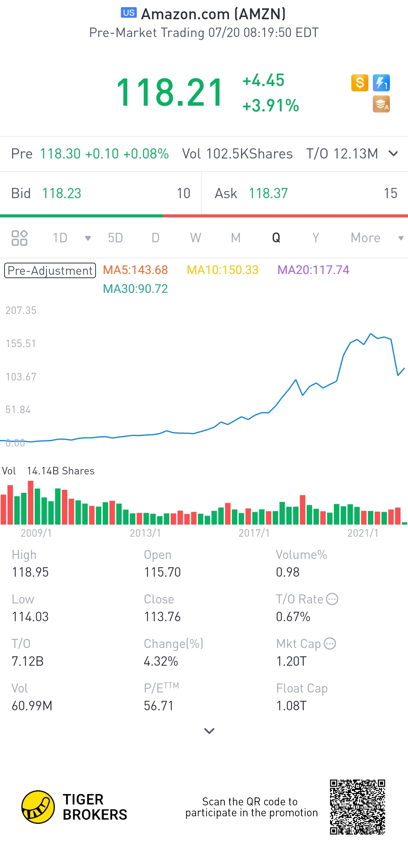Tap the promotion QR code

point(357,807)
